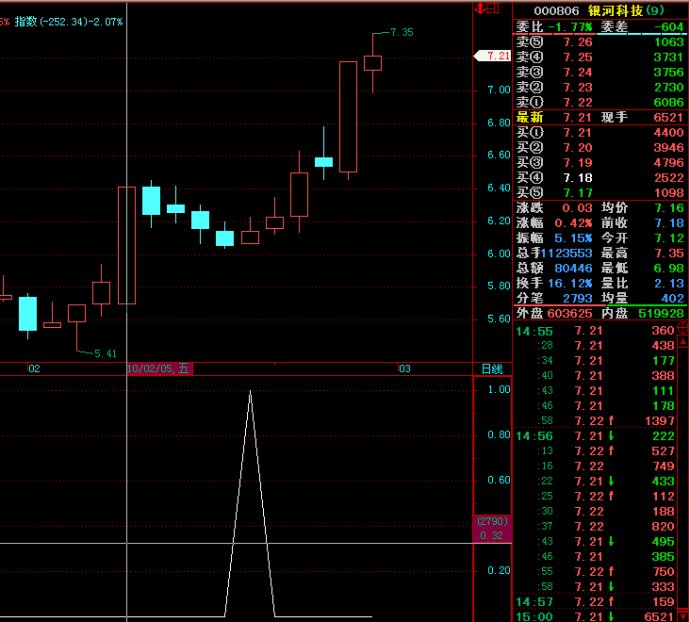Click the red down-arrow icon above price axis
Viewport: 690px width, 622px height.
pos(480,9)
